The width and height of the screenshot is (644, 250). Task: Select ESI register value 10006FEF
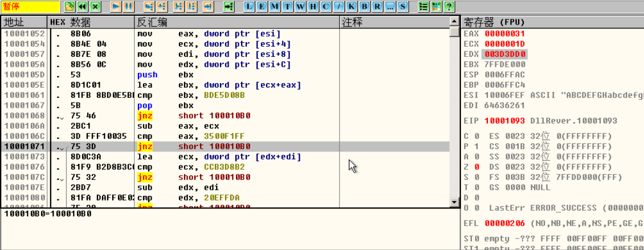[x=505, y=95]
